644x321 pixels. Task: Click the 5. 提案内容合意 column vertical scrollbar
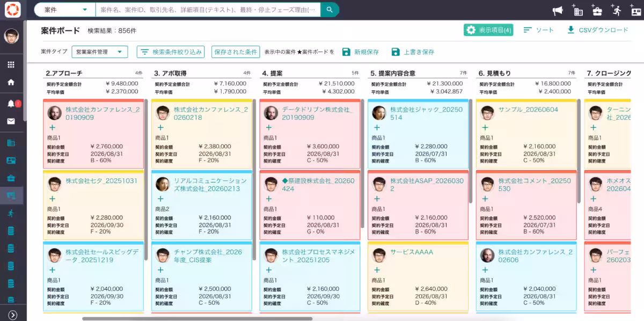[471, 151]
